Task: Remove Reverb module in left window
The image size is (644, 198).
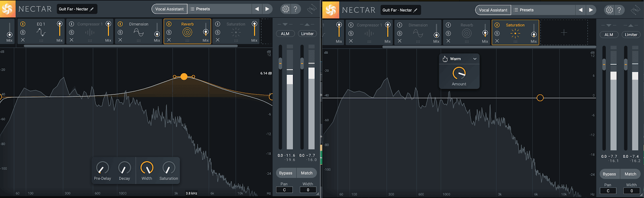Action: tap(169, 40)
